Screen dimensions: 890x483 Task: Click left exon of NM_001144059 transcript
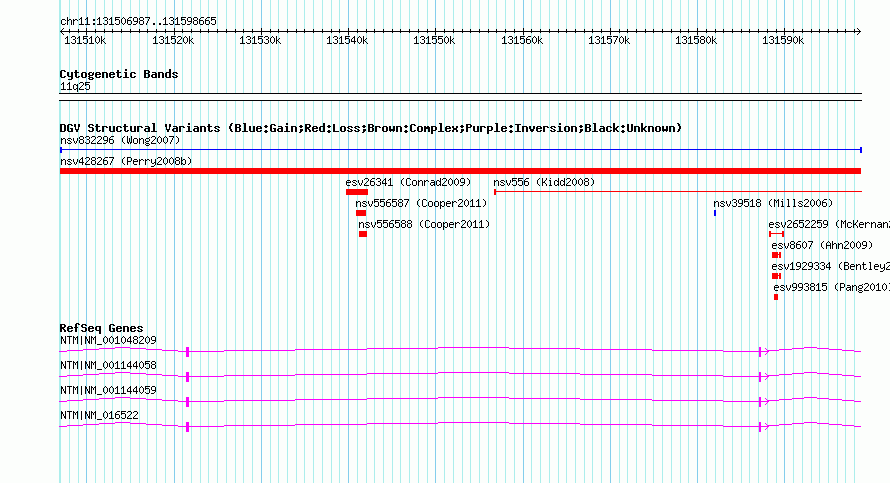[x=187, y=402]
